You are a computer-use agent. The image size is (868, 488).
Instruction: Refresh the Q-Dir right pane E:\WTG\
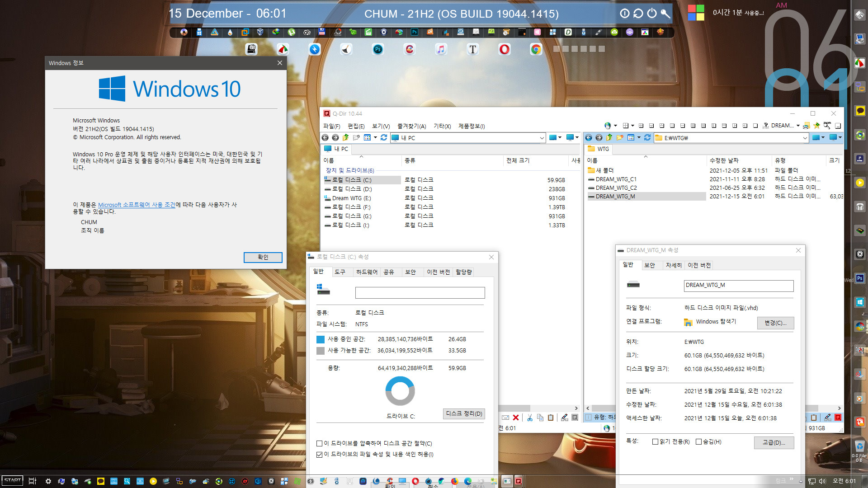(x=647, y=137)
